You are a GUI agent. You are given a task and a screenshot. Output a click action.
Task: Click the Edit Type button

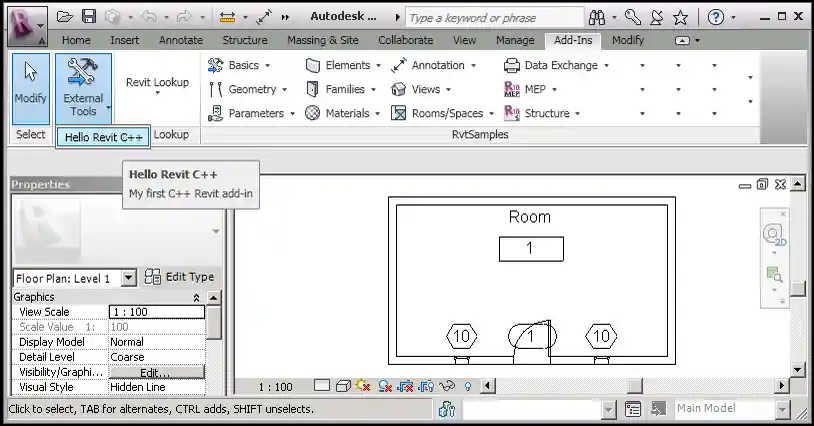coord(179,277)
